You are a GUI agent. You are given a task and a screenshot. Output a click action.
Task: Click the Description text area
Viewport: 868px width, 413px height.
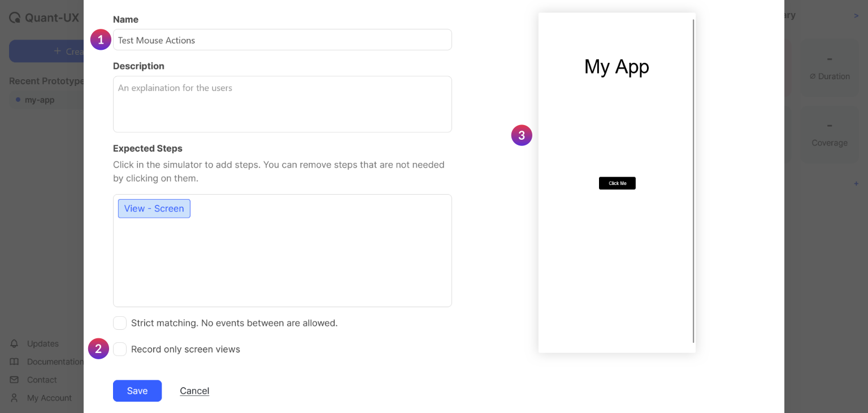tap(282, 104)
